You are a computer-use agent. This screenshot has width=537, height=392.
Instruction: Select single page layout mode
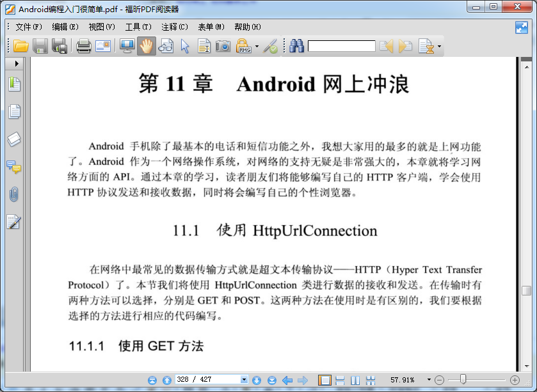325,380
